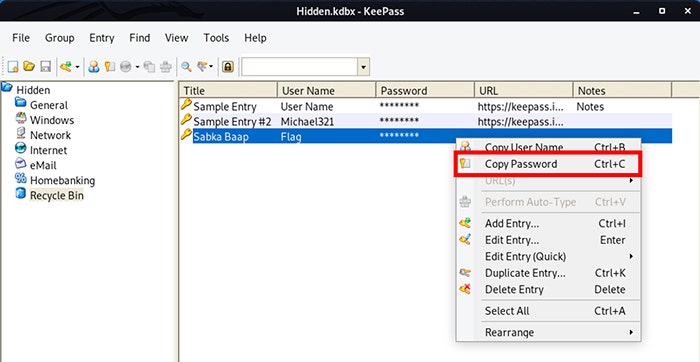This screenshot has width=700, height=362.
Task: Click the Copy Password toolbar icon
Action: pos(110,67)
